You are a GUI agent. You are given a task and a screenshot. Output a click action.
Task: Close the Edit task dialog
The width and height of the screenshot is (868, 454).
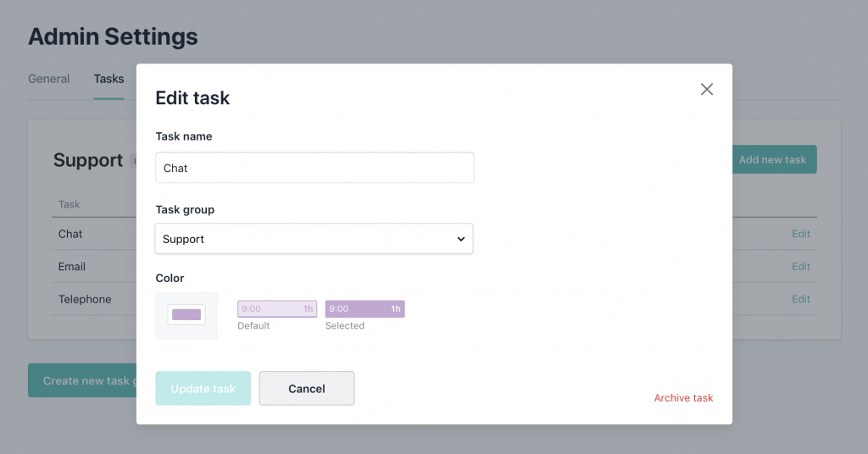707,90
